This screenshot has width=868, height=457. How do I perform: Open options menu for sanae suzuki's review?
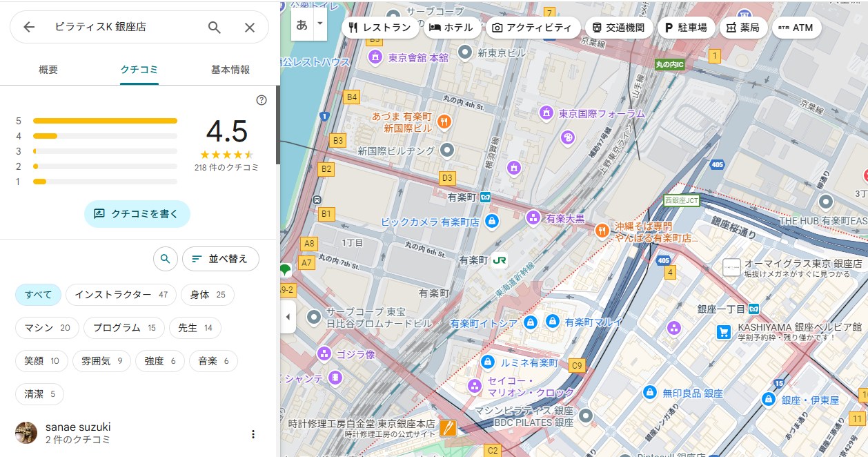click(253, 434)
